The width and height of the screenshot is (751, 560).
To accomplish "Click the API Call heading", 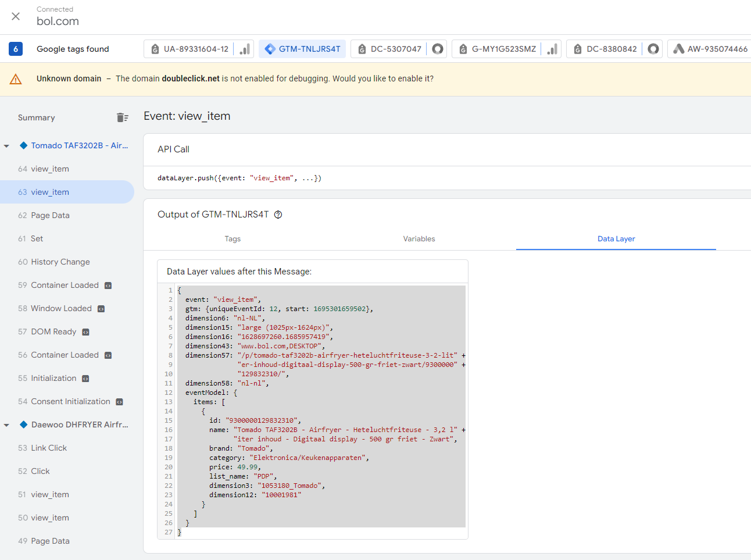I will (173, 149).
